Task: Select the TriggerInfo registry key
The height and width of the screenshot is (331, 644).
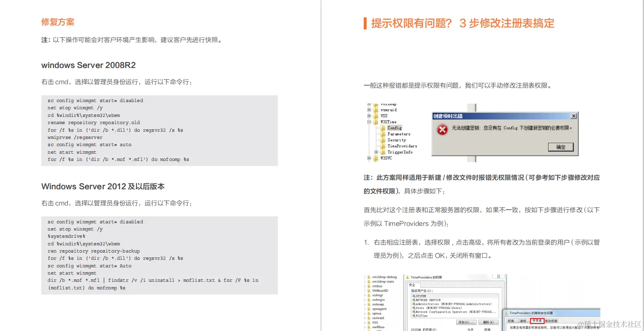Action: pyautogui.click(x=400, y=152)
